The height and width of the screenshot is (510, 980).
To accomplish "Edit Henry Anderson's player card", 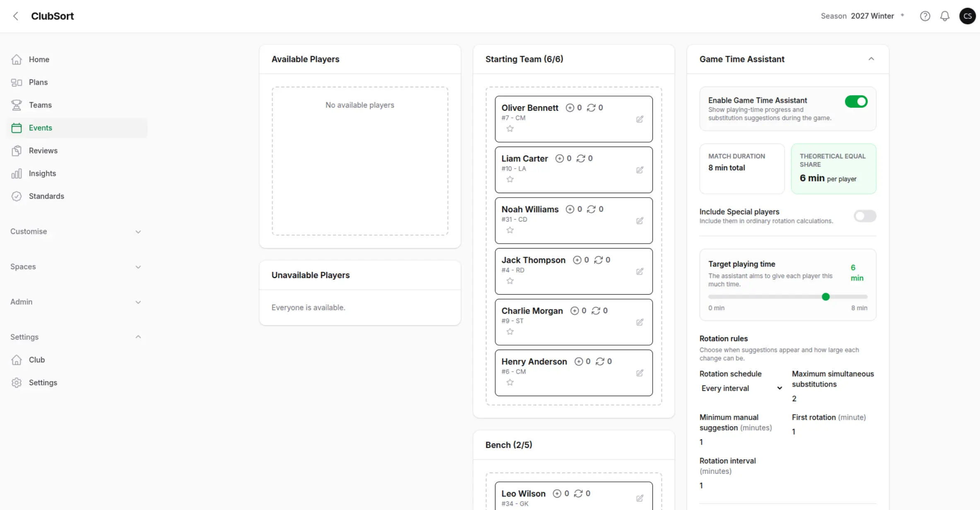I will [640, 373].
